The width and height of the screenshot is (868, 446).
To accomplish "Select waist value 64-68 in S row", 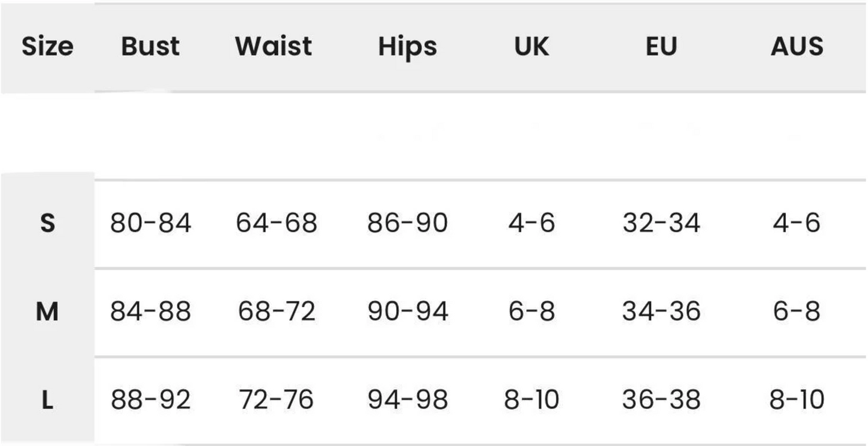I will (277, 223).
